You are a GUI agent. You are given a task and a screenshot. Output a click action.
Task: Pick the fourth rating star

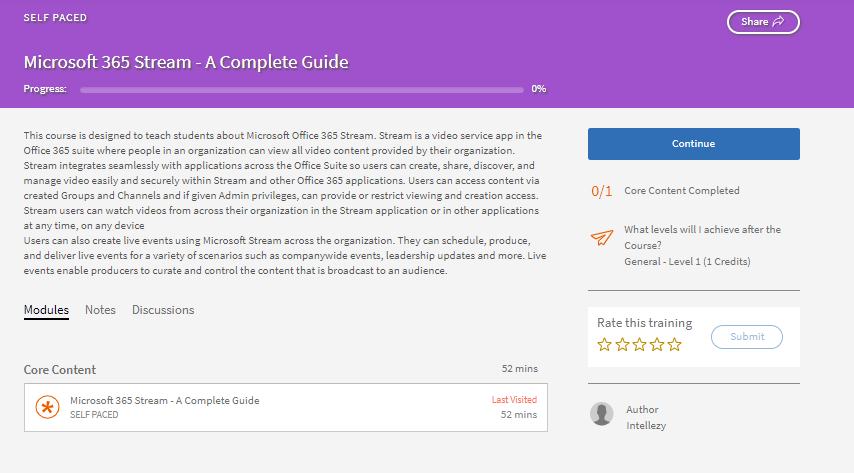pos(657,345)
